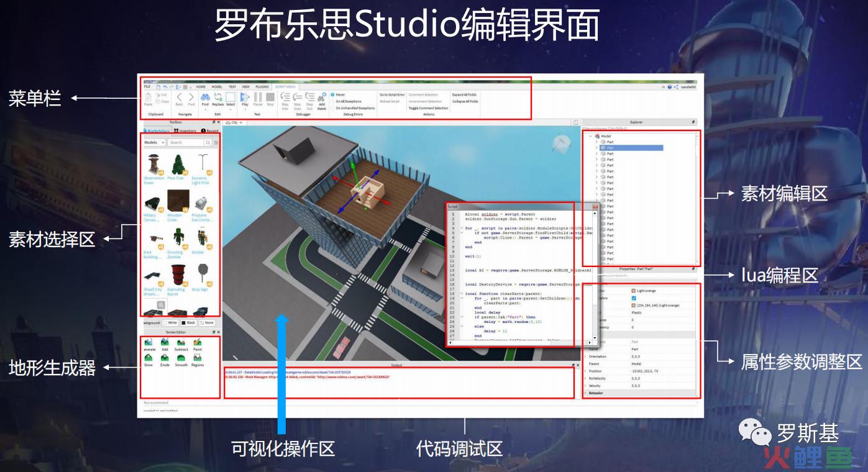The height and width of the screenshot is (472, 868).
Task: Select the terrain Add tool icon
Action: [x=165, y=342]
